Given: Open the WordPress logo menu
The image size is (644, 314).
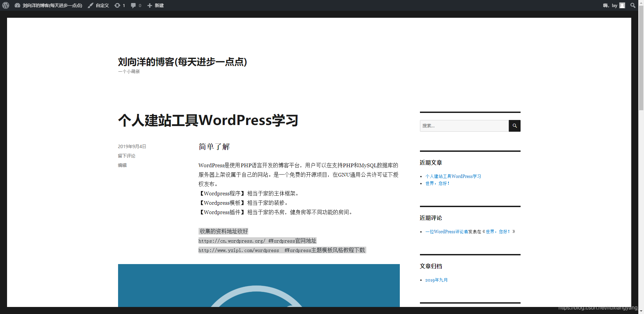Looking at the screenshot, I should [x=6, y=5].
